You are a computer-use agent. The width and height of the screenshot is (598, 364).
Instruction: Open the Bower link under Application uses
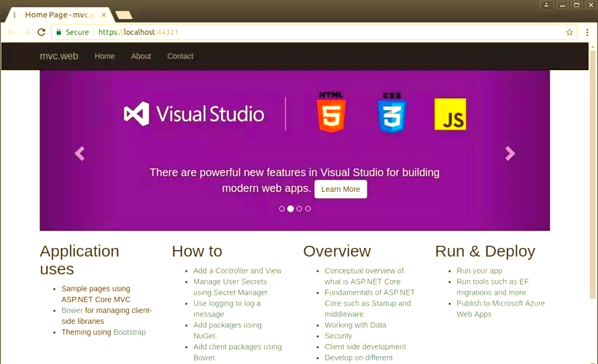(72, 310)
